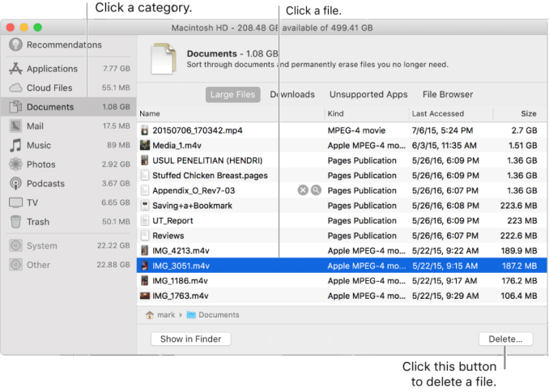549x392 pixels.
Task: Sort by the Kind column header
Action: pos(335,113)
